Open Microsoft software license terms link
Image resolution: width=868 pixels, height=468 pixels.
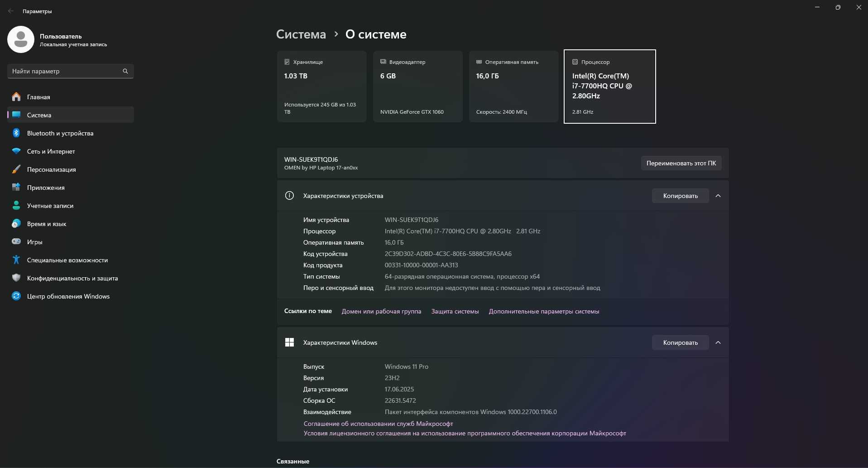(465, 433)
